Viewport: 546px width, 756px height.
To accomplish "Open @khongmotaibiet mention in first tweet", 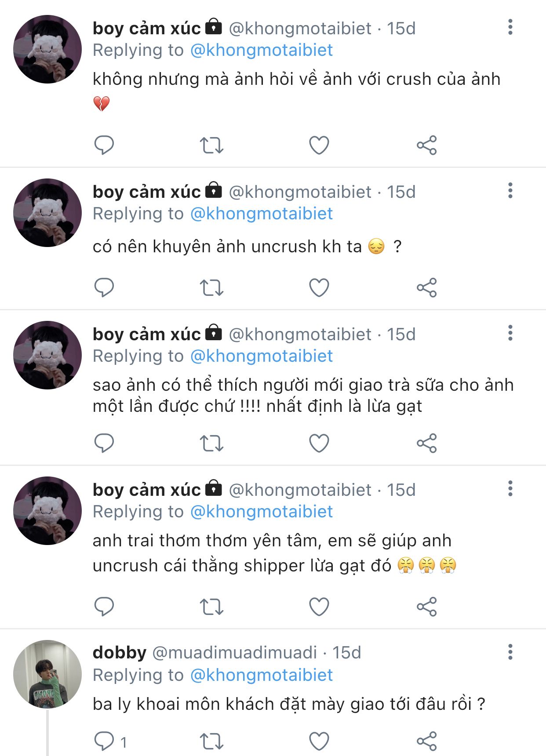I will point(261,50).
